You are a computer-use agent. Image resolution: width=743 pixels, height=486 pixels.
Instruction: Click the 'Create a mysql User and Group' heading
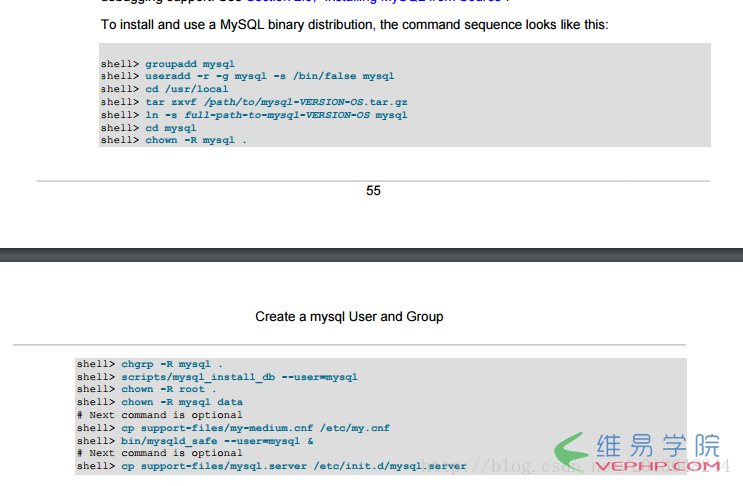point(349,316)
